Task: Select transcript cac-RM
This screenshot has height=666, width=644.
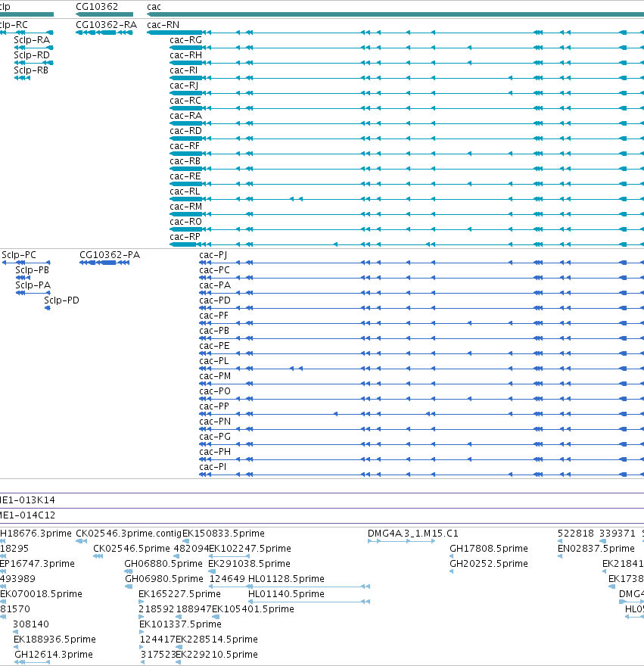Action: click(185, 207)
